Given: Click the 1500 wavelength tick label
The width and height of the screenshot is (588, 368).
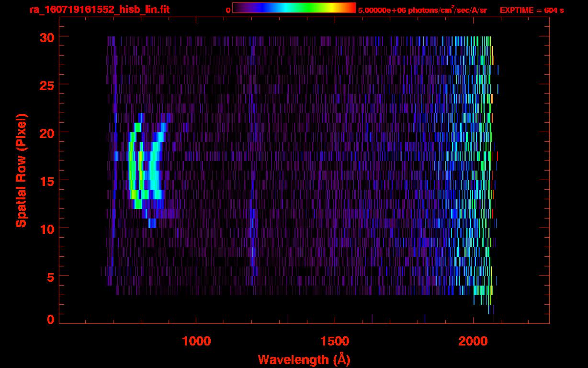Looking at the screenshot, I should 335,341.
